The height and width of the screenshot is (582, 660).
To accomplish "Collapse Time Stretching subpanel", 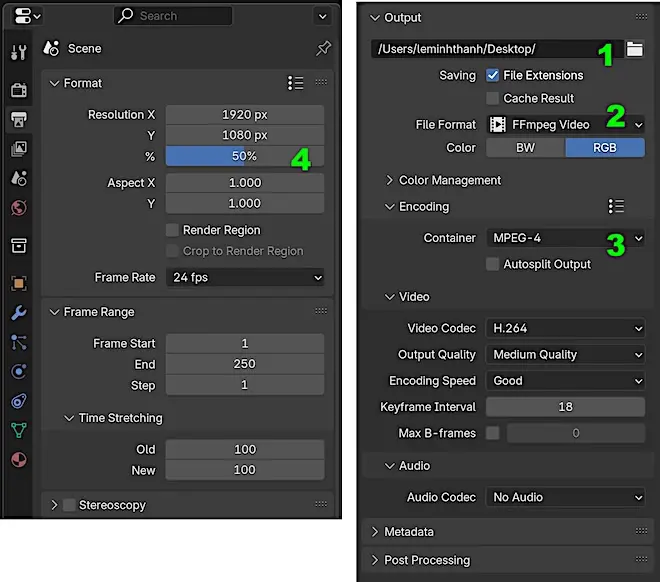I will (x=69, y=418).
